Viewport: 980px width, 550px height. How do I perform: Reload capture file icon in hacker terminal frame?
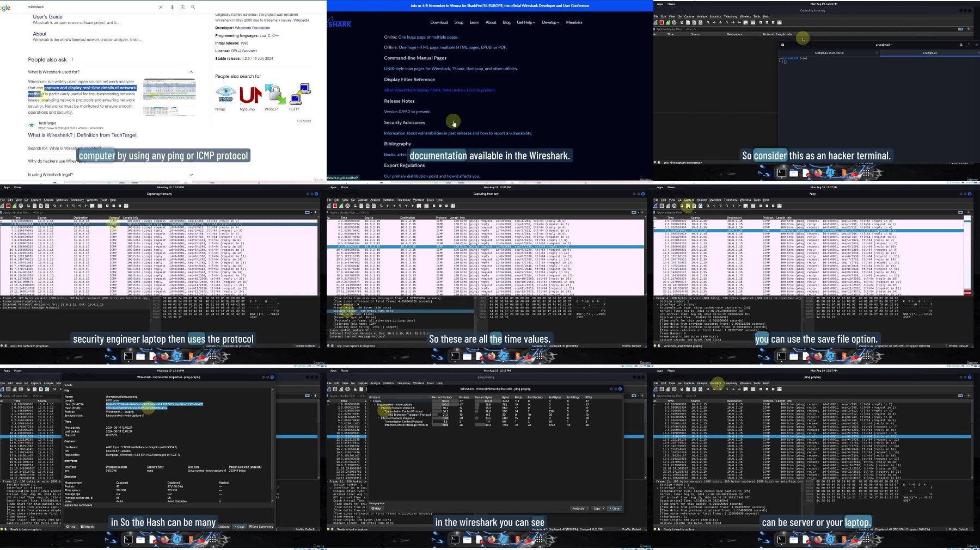[701, 22]
